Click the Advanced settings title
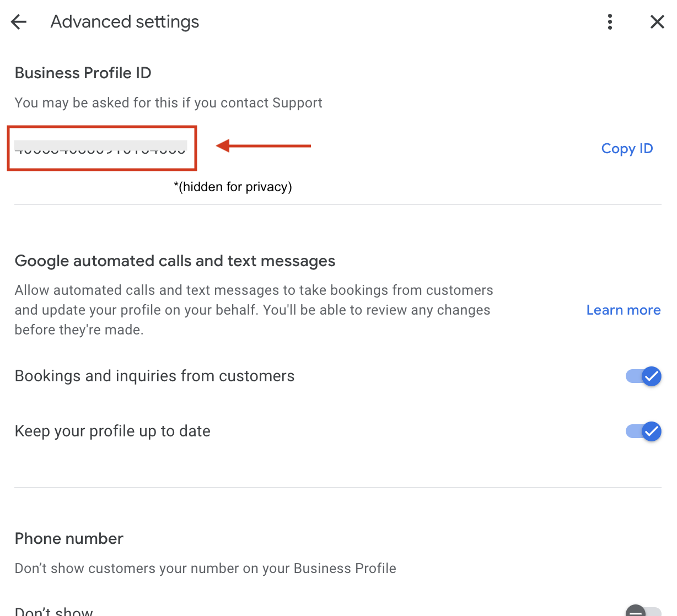This screenshot has width=677, height=616. pyautogui.click(x=125, y=22)
